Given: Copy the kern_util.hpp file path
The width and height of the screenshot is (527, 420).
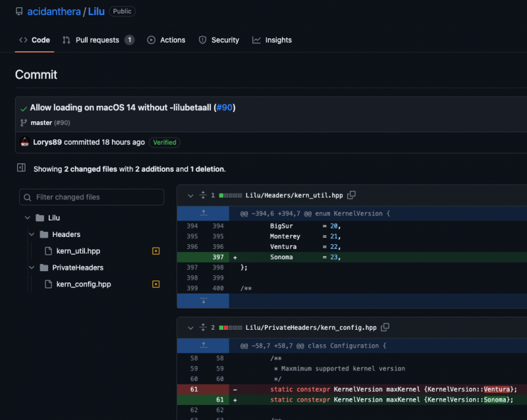Looking at the screenshot, I should pos(351,195).
